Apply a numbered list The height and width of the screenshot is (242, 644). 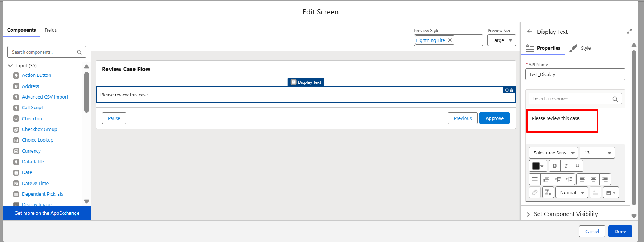tap(546, 179)
